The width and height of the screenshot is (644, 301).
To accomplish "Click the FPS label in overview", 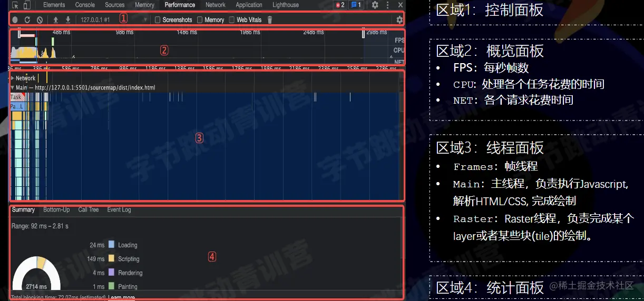I will coord(399,40).
